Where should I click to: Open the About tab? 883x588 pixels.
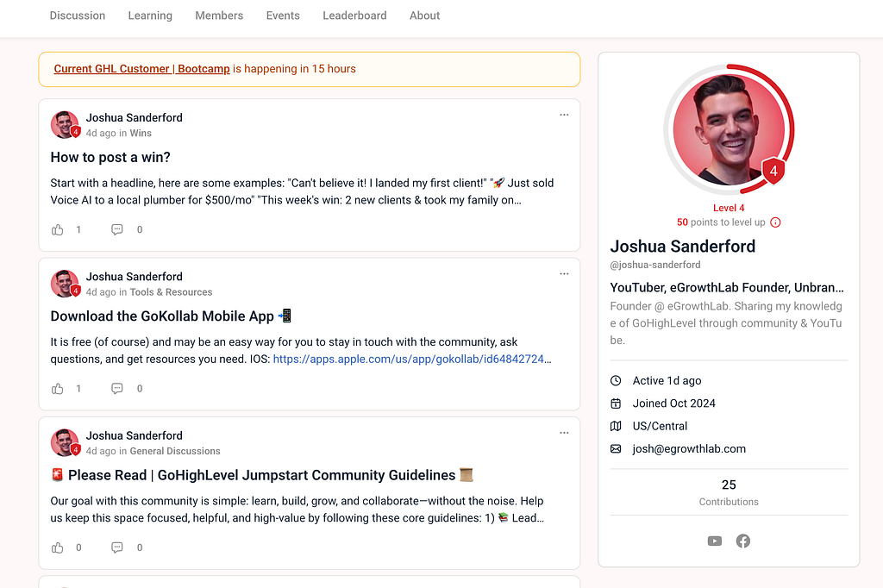point(424,16)
